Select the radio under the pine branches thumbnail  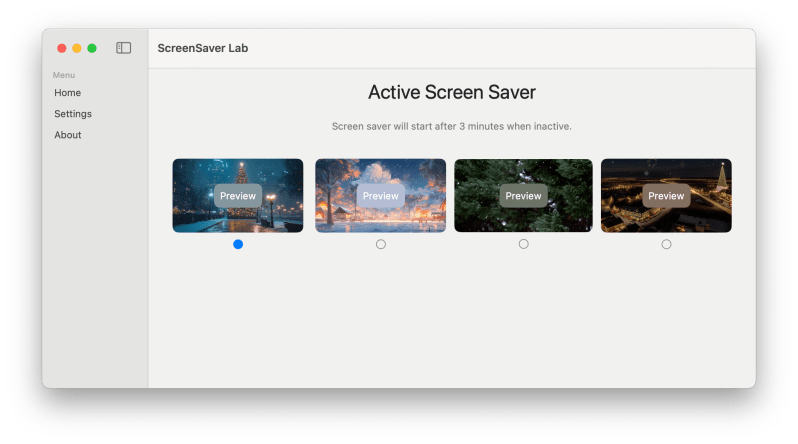523,244
